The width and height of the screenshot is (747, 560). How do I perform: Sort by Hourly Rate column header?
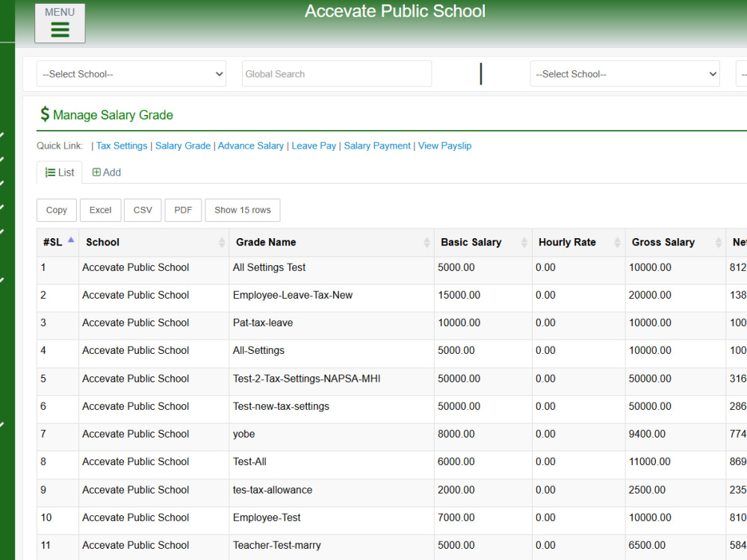tap(578, 243)
